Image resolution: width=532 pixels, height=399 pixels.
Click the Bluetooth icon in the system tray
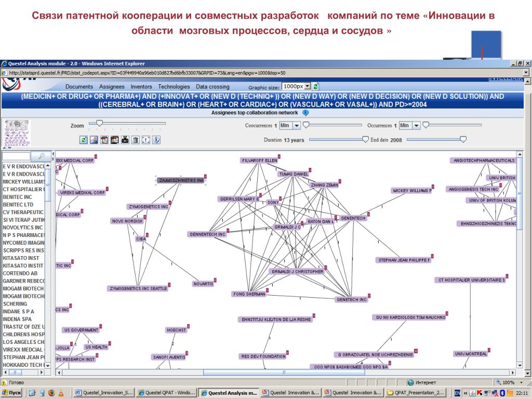[502, 393]
